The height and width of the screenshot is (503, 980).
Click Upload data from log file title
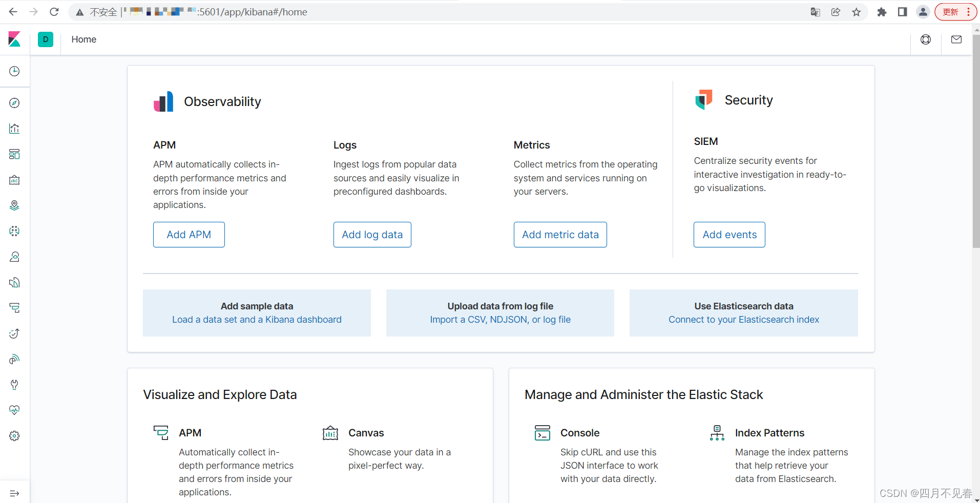pos(501,306)
